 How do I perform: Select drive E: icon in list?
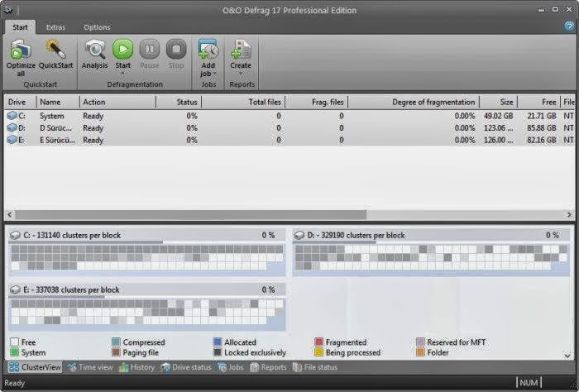click(x=12, y=140)
